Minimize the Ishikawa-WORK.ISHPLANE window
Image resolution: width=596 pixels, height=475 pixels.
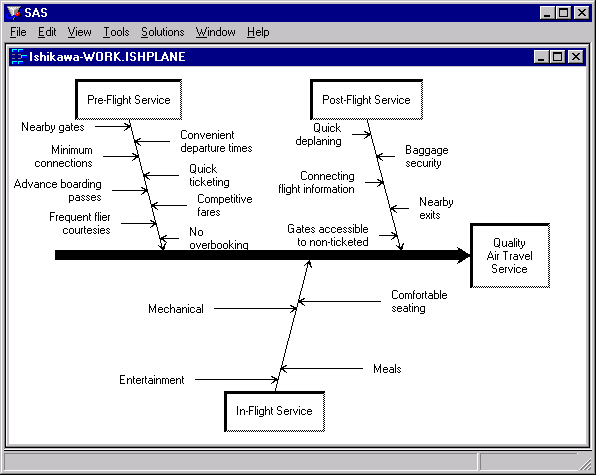click(541, 57)
